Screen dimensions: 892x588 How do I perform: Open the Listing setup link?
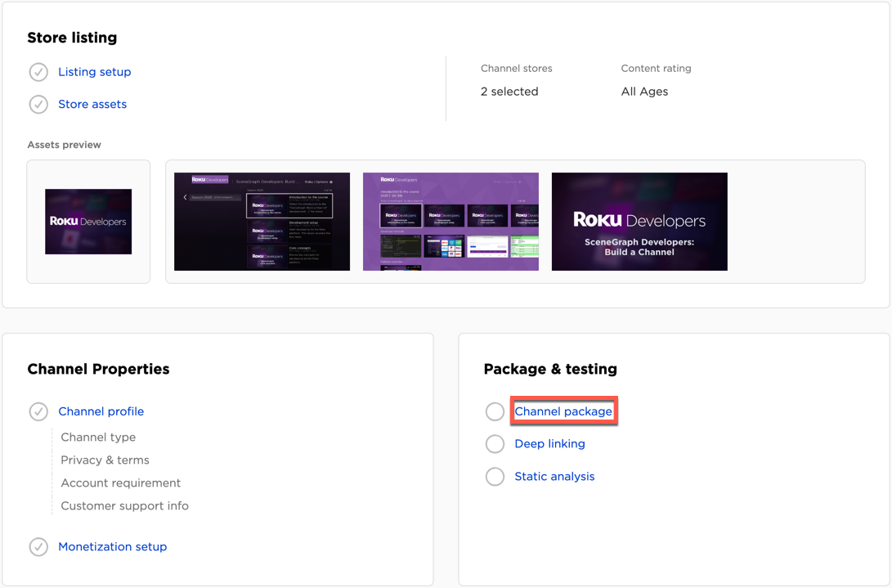[94, 72]
